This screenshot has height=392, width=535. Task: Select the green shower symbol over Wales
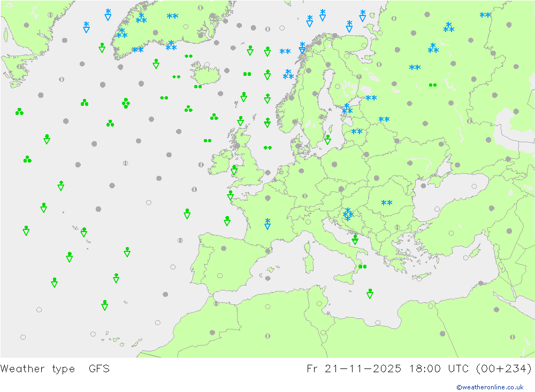234,170
